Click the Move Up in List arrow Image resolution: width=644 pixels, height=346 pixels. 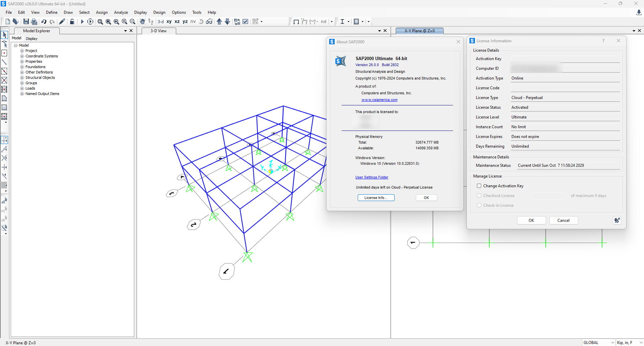tap(219, 21)
